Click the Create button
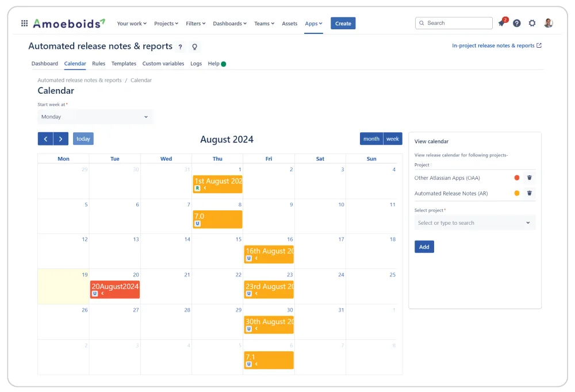575x392 pixels. (x=343, y=24)
